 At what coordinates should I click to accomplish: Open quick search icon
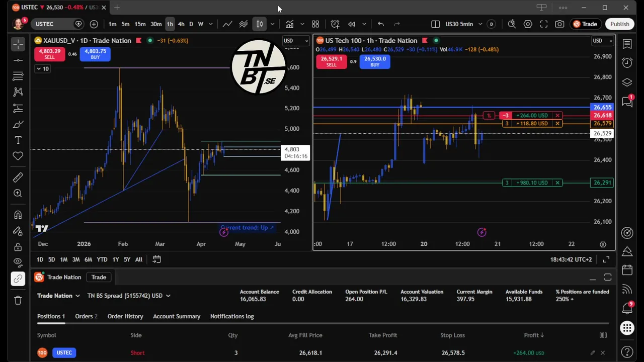512,24
